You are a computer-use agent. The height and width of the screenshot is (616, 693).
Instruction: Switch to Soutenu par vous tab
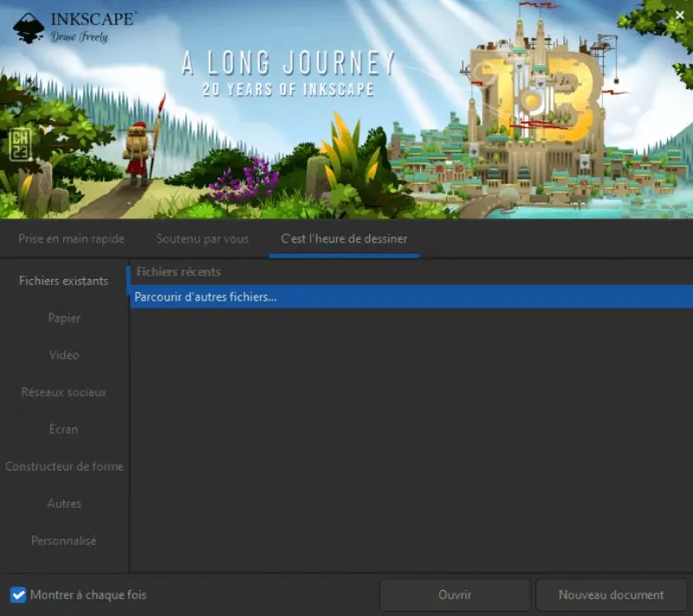point(203,238)
